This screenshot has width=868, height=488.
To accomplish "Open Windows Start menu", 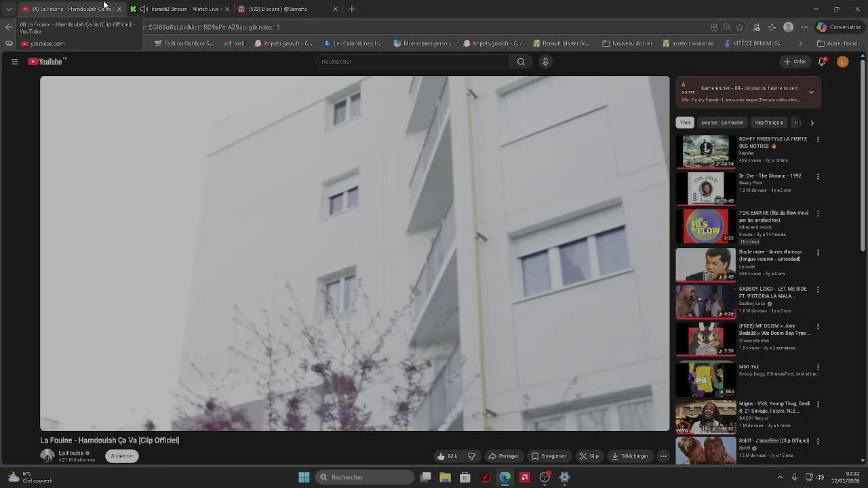I will [304, 477].
